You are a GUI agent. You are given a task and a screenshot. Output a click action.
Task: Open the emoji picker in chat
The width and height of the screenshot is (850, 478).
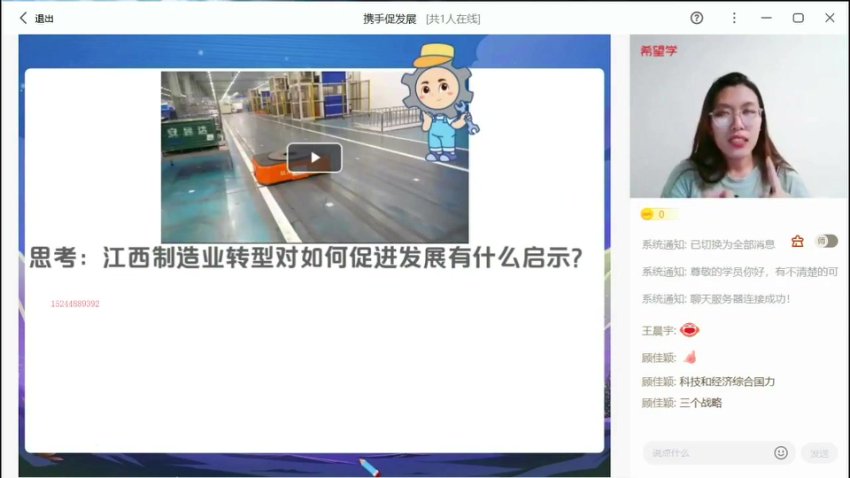(781, 453)
